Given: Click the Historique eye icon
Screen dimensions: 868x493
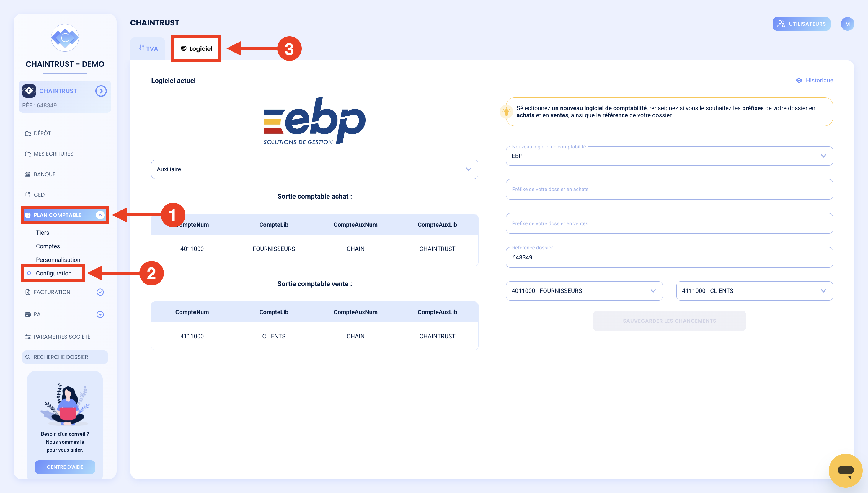Looking at the screenshot, I should 799,80.
